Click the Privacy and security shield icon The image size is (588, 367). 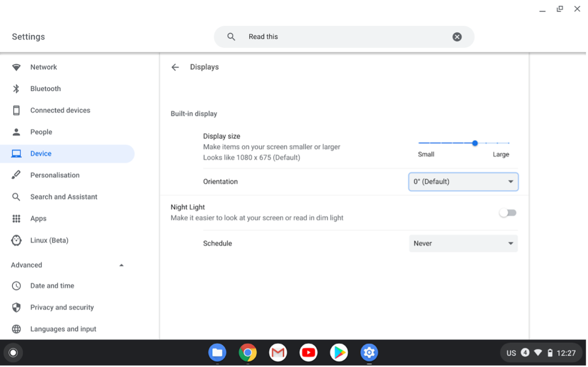(x=16, y=307)
